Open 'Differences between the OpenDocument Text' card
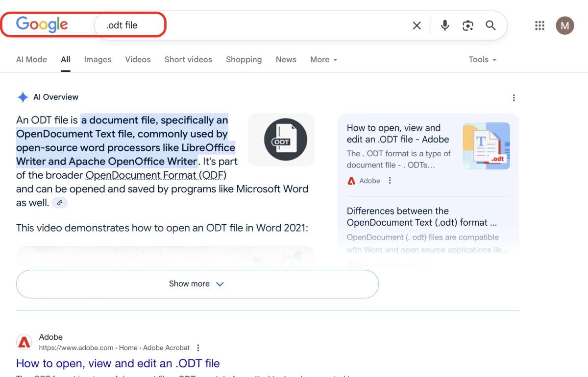This screenshot has width=588, height=377. (422, 217)
